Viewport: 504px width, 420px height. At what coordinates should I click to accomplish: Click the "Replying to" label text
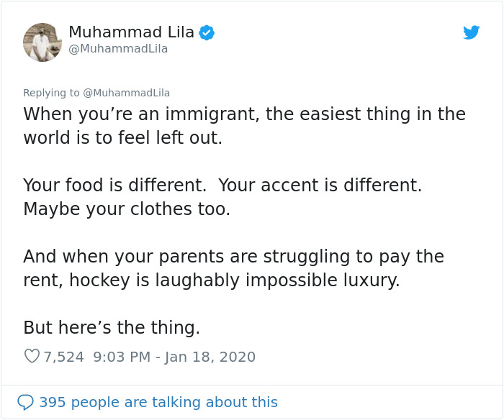[x=51, y=93]
